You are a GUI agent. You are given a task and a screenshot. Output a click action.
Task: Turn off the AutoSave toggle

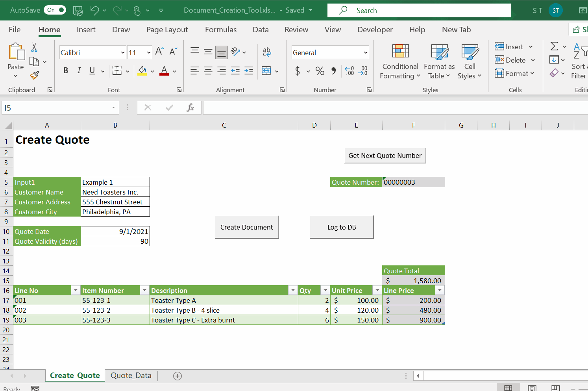pyautogui.click(x=55, y=10)
